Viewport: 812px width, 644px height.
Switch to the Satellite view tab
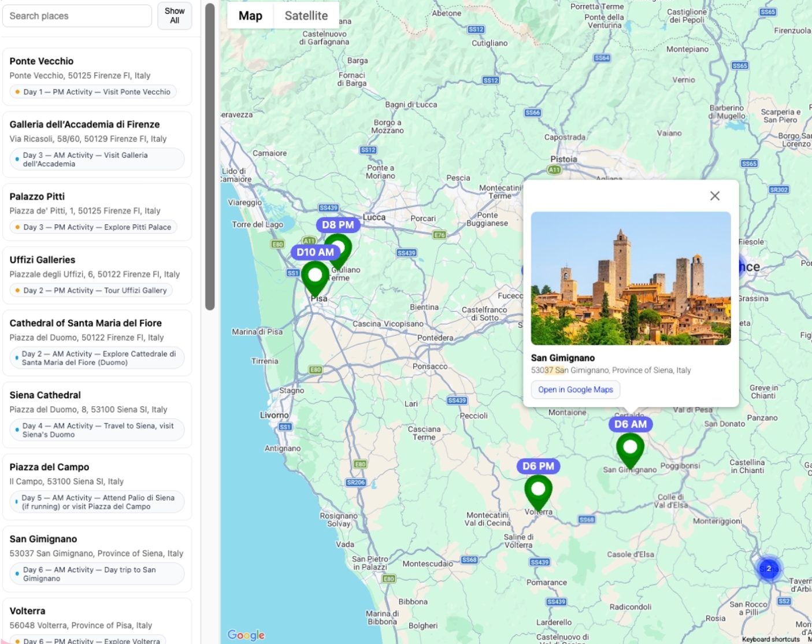(x=306, y=16)
